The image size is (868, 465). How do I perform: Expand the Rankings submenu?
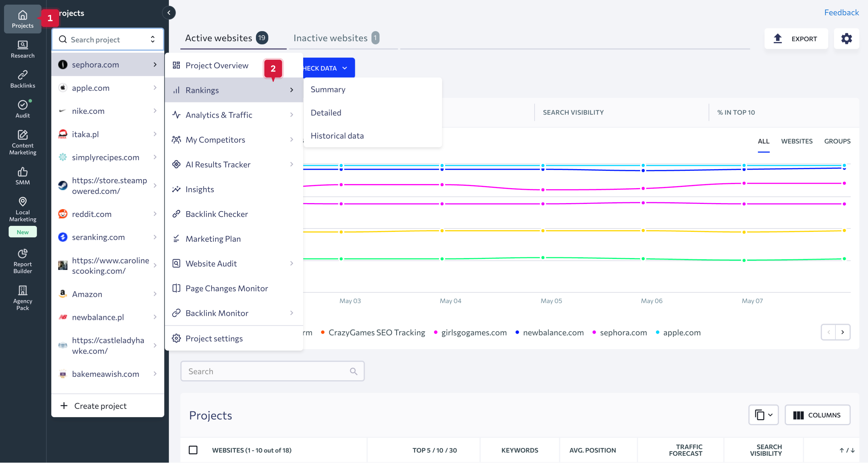click(234, 90)
